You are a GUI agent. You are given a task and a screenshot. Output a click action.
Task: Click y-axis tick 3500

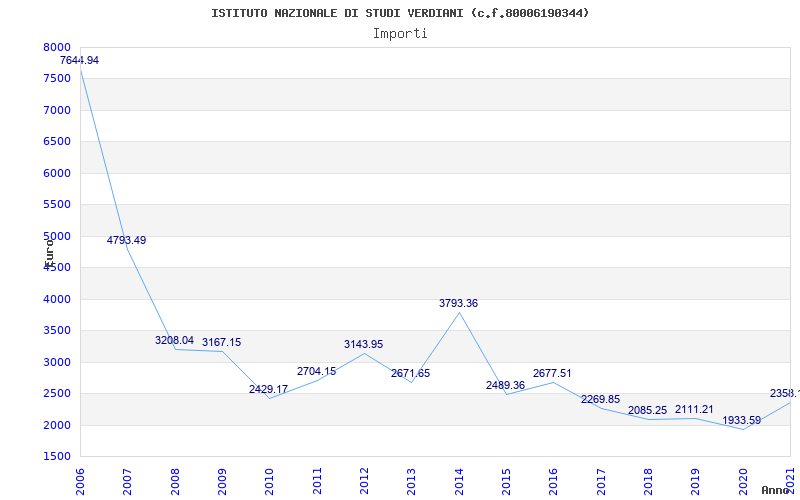click(57, 331)
